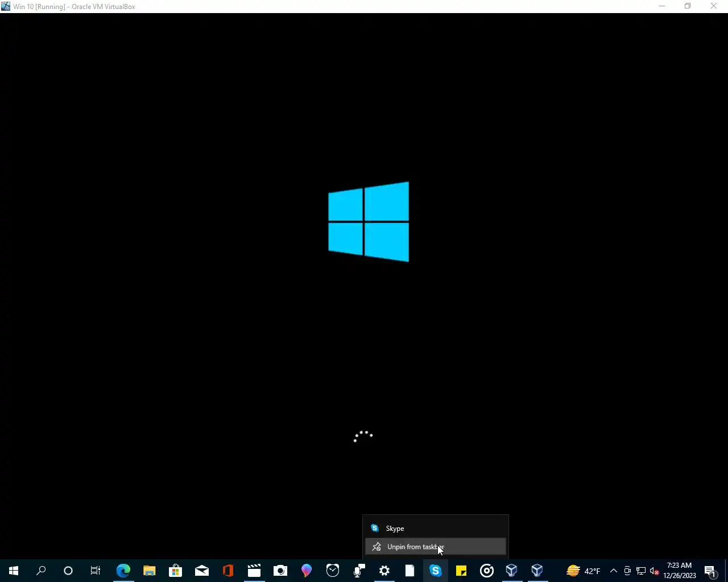
Task: Expand hidden system tray icons chevron
Action: tap(613, 571)
